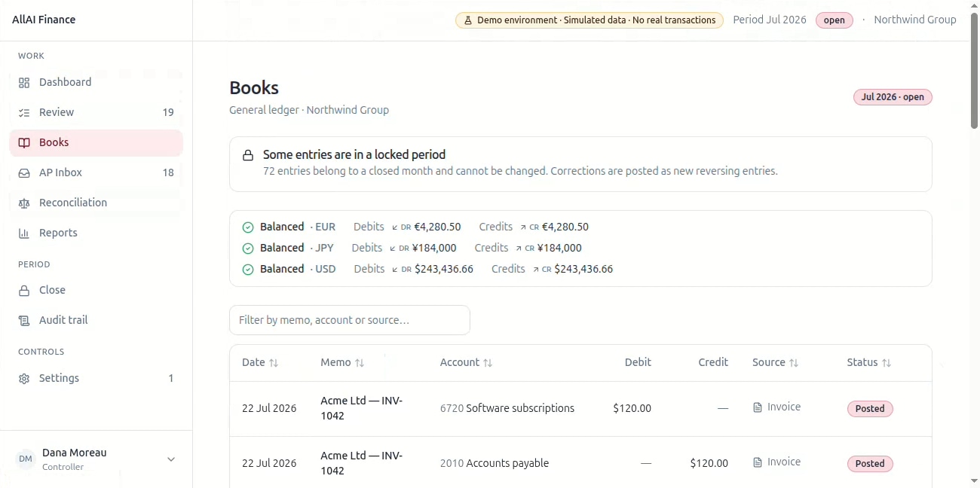The image size is (980, 488).
Task: Click the DM user avatar
Action: (x=26, y=459)
